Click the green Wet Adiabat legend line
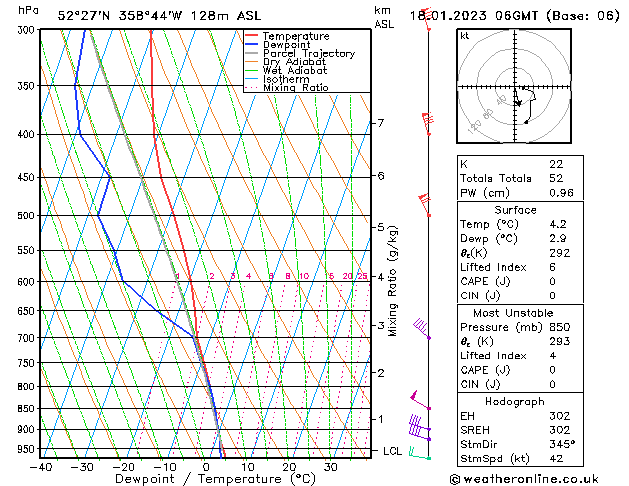This screenshot has width=629, height=486. coord(252,70)
